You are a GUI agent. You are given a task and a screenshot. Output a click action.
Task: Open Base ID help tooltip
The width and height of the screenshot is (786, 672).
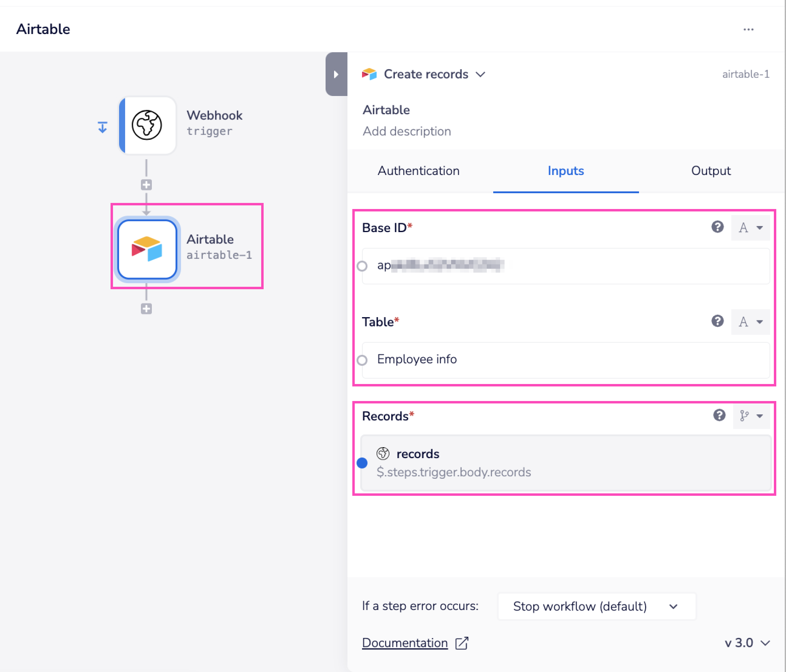pyautogui.click(x=718, y=227)
